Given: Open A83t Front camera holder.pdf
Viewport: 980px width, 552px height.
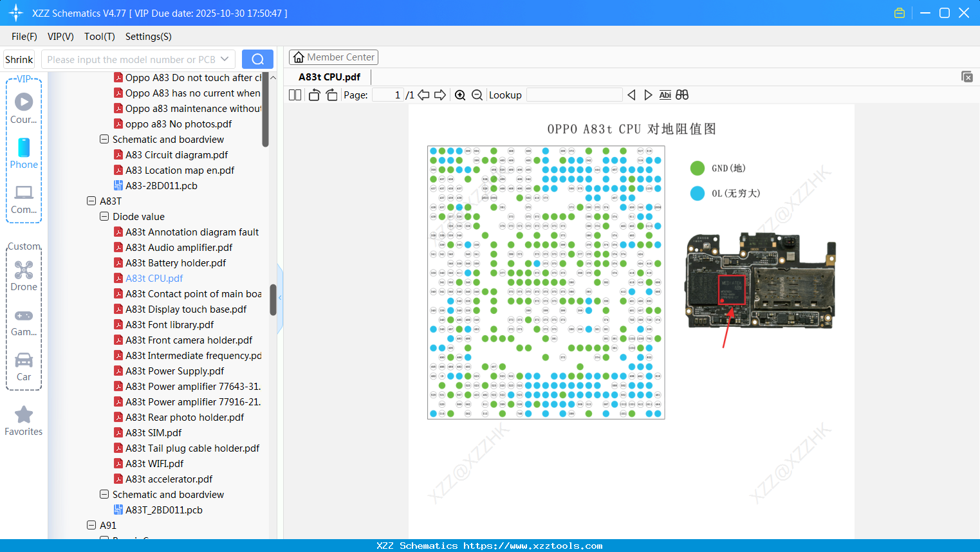Looking at the screenshot, I should 189,340.
